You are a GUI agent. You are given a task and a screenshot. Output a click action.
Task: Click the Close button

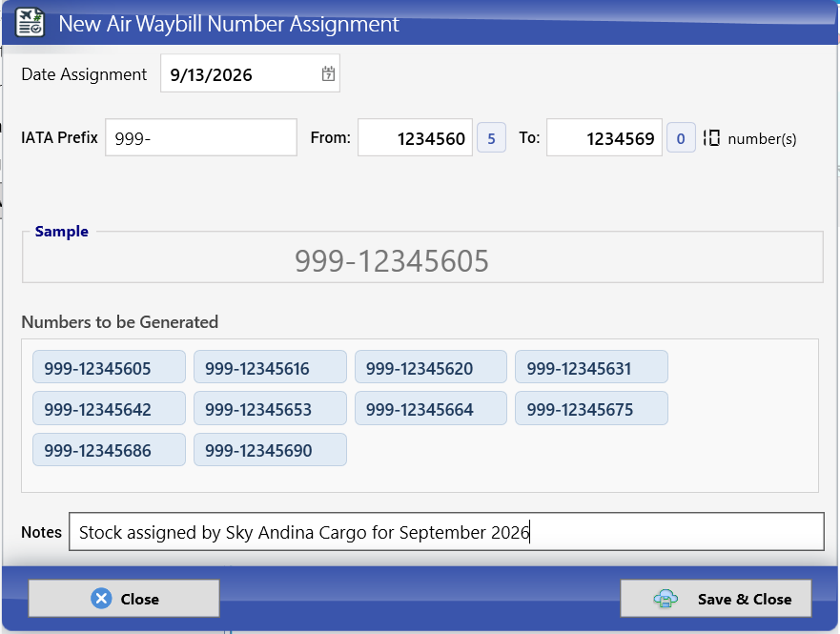(x=124, y=598)
